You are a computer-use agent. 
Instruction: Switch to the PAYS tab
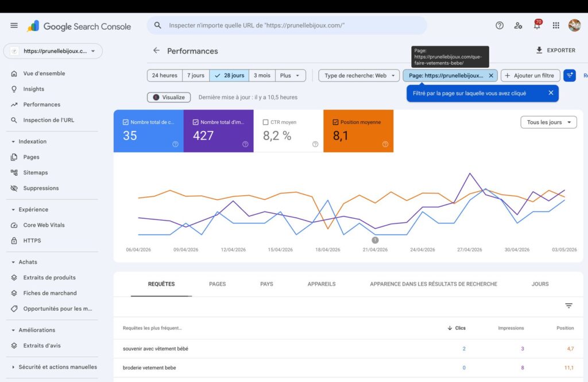coord(266,284)
